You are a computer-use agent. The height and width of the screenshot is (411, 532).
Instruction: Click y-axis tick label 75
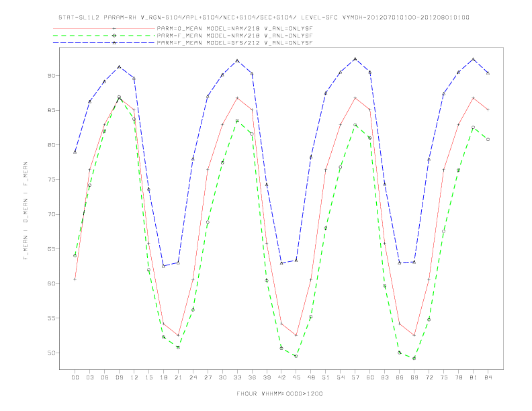[x=51, y=179]
